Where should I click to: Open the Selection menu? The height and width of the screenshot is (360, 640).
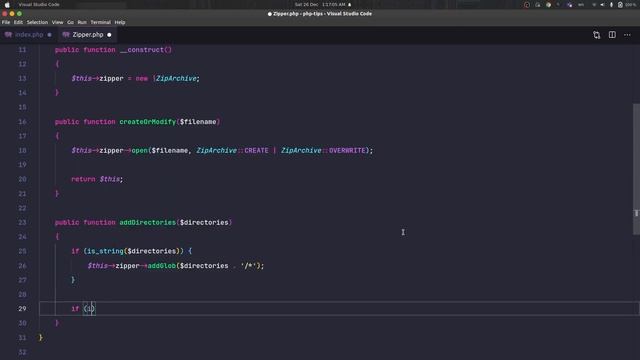[37, 22]
